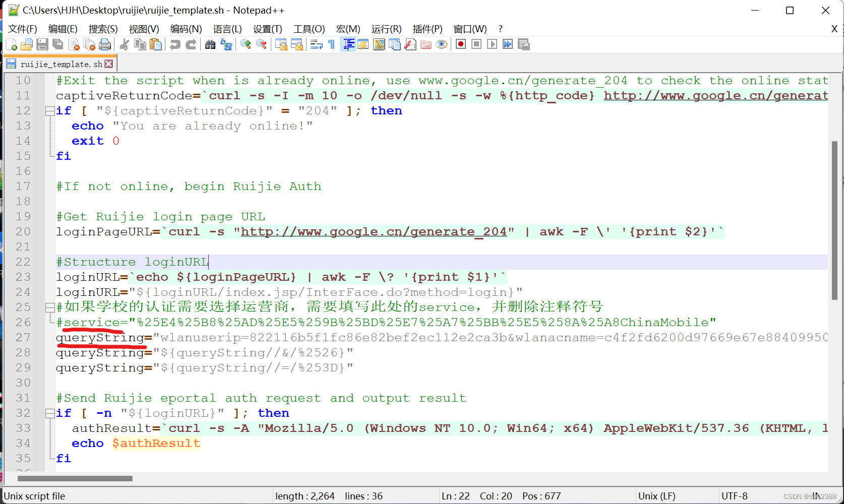Create a new document via toolbar

click(12, 44)
